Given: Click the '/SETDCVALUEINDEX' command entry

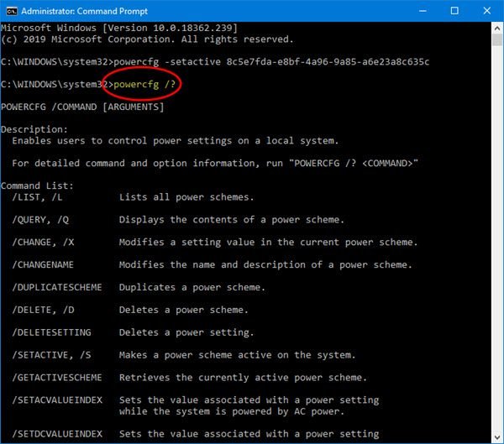Looking at the screenshot, I should click(57, 434).
